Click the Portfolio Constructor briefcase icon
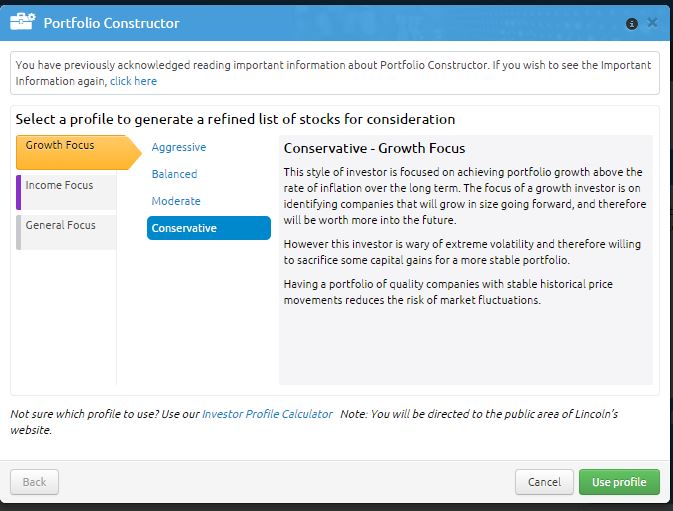673x511 pixels. [x=23, y=21]
